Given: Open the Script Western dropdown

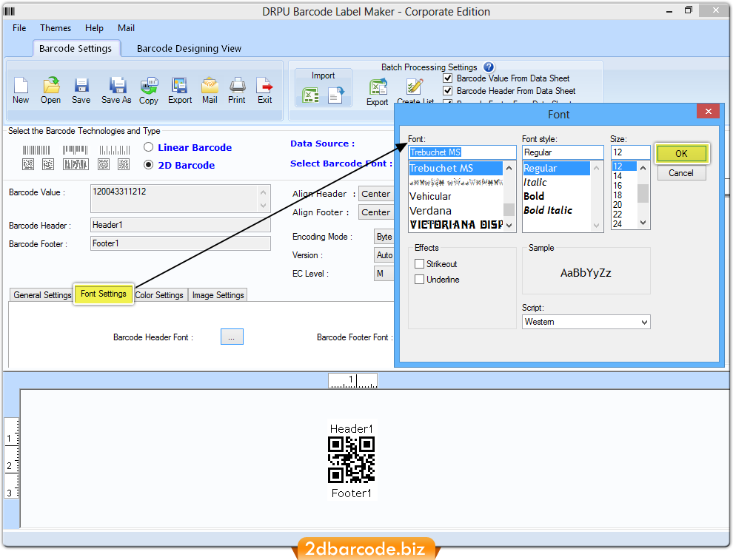Looking at the screenshot, I should coord(586,322).
